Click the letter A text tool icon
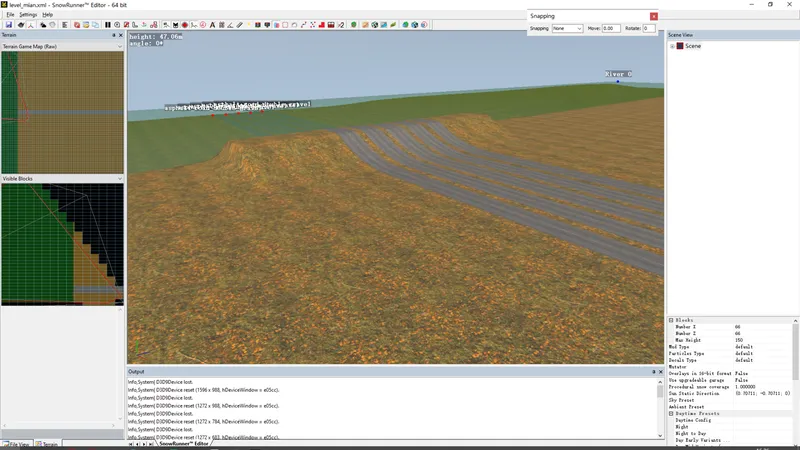Screen dimensions: 800x450 (212, 24)
